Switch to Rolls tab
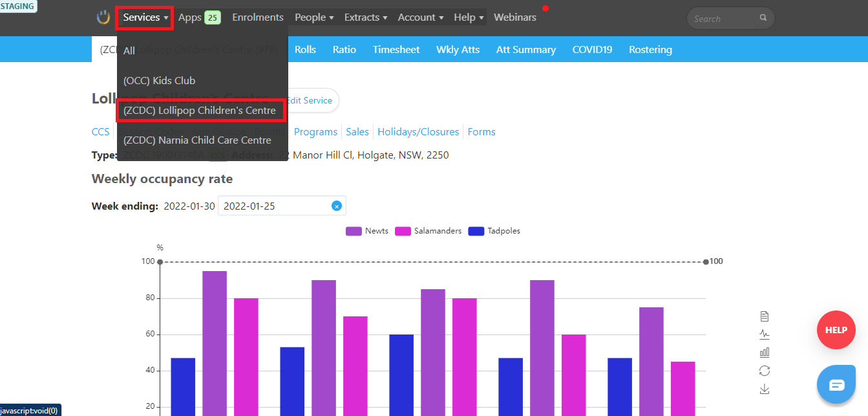Screen dimensions: 868x416 [x=305, y=49]
